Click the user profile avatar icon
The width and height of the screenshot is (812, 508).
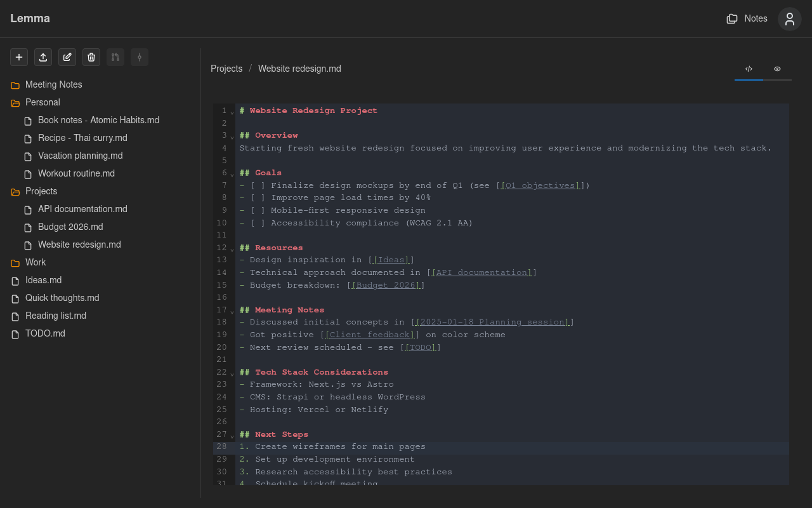(789, 19)
